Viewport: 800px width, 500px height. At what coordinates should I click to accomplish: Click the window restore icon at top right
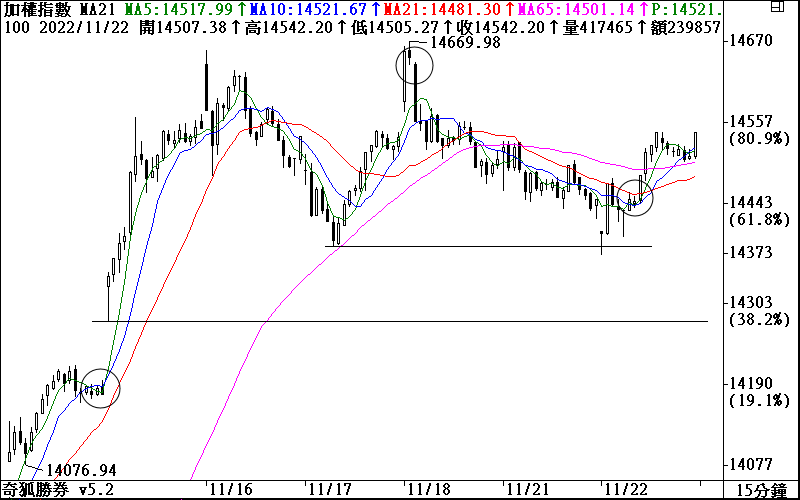[x=777, y=7]
